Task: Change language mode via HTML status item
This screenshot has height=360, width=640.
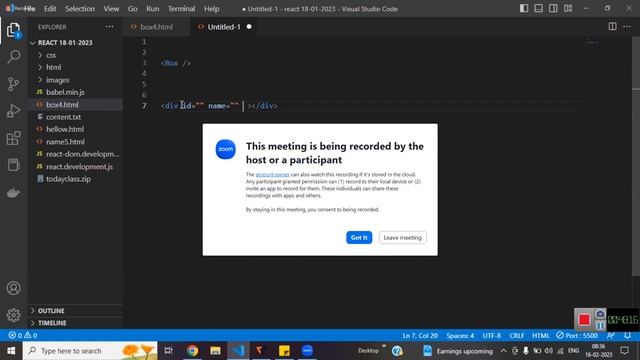Action: 540,336
